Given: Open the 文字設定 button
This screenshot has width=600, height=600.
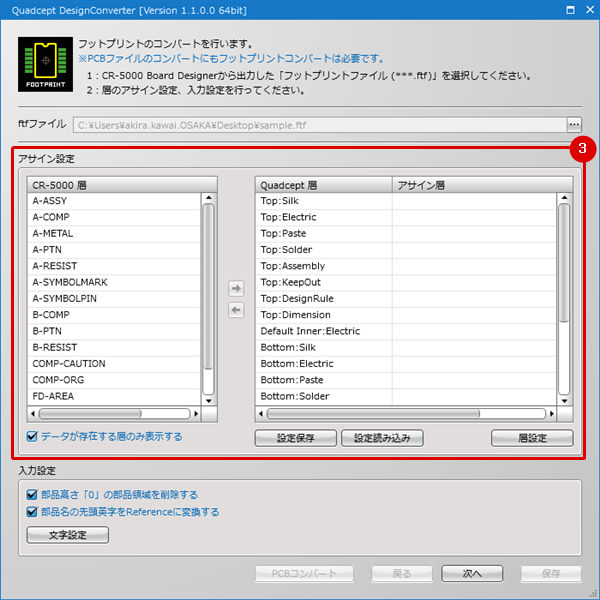Looking at the screenshot, I should point(67,535).
